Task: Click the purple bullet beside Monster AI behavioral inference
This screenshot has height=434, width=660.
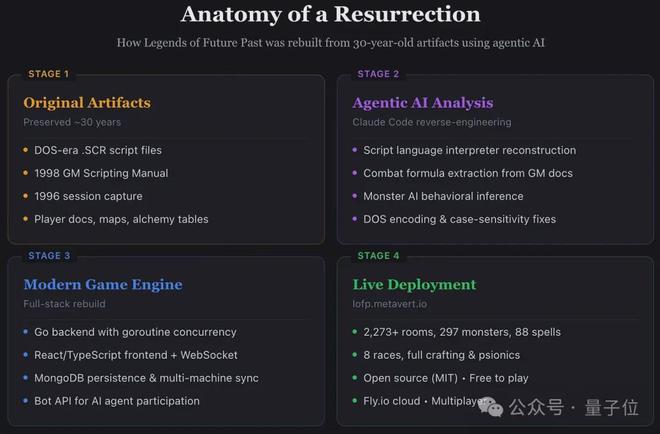Action: (354, 197)
